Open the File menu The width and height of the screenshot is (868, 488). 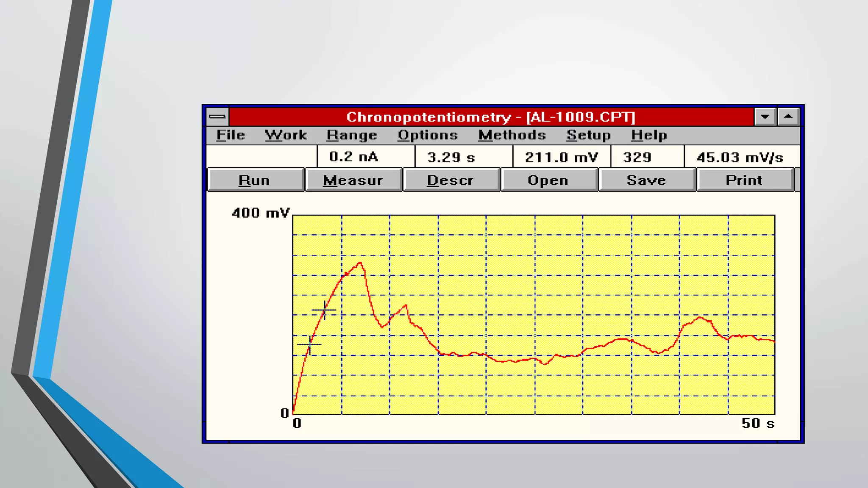(231, 135)
